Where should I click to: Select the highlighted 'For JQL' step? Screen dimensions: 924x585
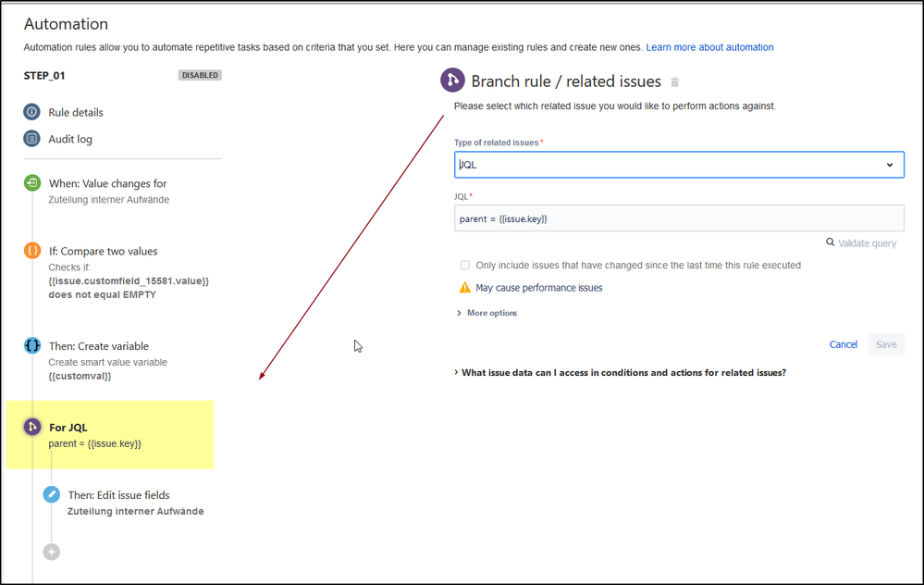[110, 435]
